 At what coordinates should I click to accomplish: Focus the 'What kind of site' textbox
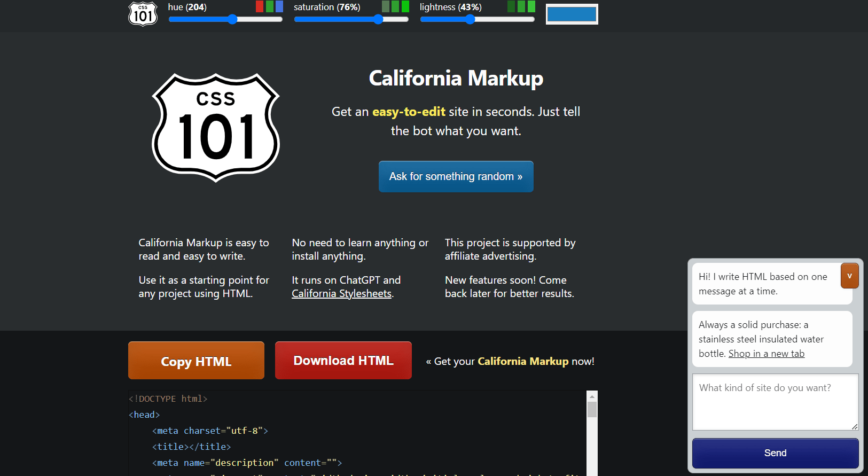click(775, 402)
